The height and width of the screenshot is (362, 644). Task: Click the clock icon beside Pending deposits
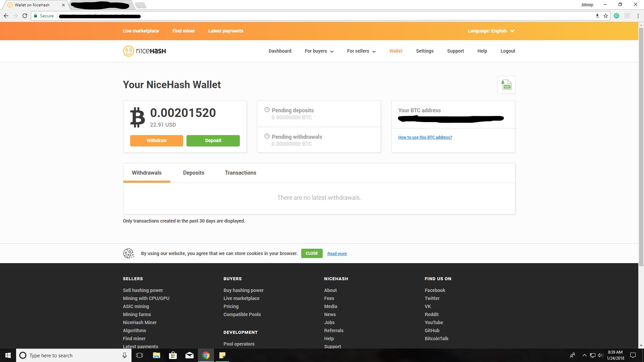click(267, 110)
